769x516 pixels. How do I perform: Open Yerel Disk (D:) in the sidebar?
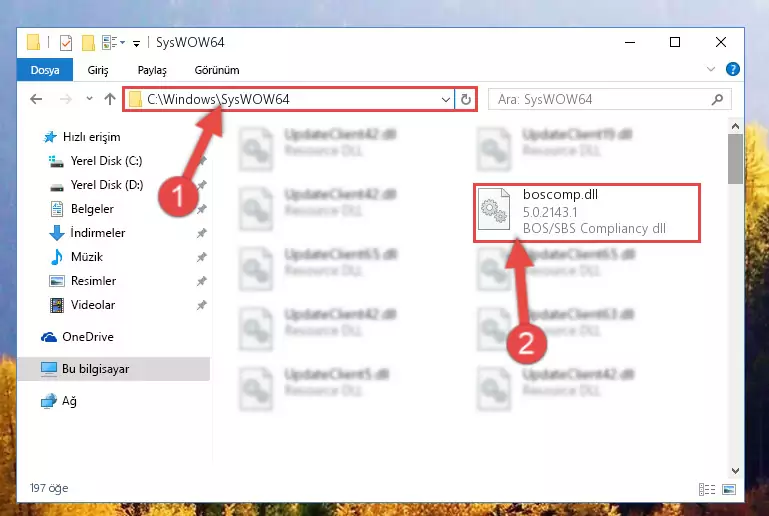[107, 185]
